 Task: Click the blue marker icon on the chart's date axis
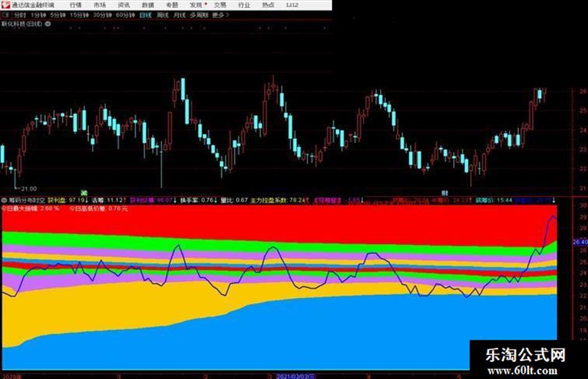click(445, 193)
